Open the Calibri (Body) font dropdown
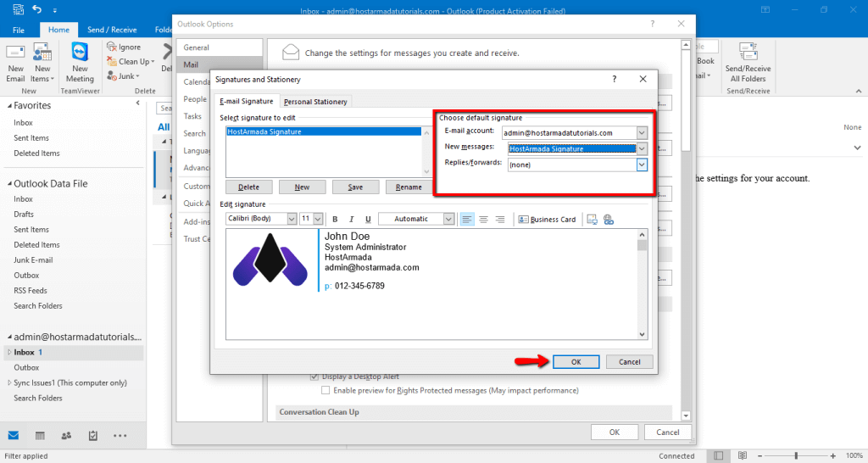Viewport: 868px width, 463px height. (x=292, y=219)
